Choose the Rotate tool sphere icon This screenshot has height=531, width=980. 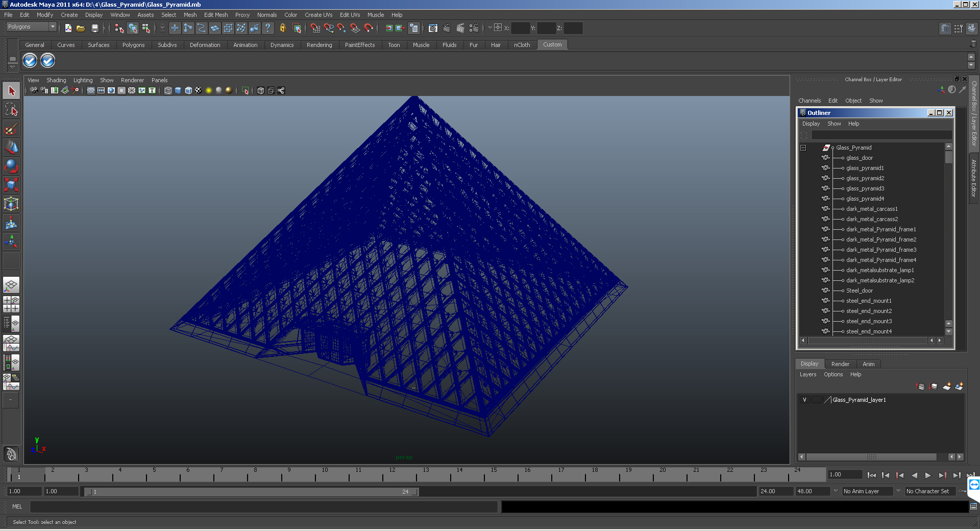[x=11, y=166]
